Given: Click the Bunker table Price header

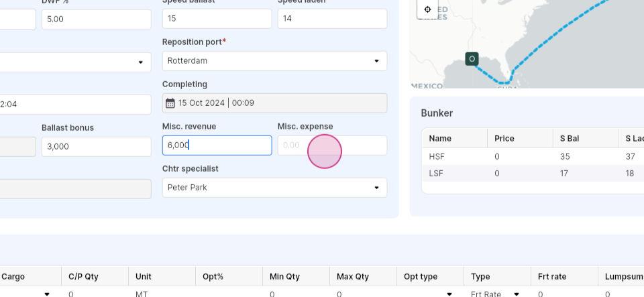Looking at the screenshot, I should pyautogui.click(x=504, y=139).
